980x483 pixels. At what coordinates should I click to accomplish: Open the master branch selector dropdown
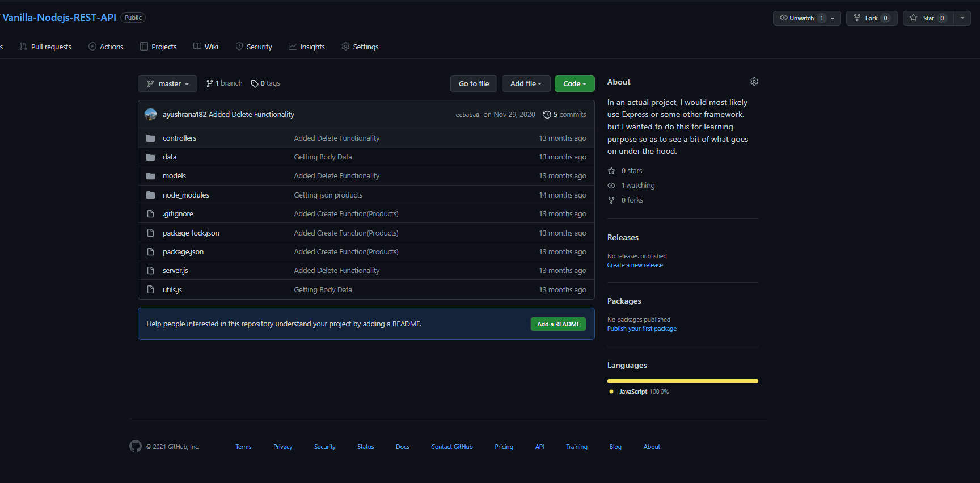167,84
